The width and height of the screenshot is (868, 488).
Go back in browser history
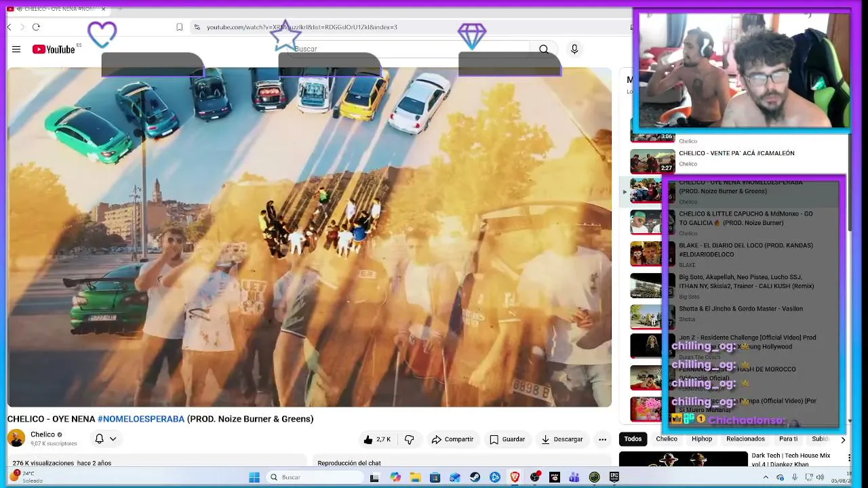tap(9, 27)
